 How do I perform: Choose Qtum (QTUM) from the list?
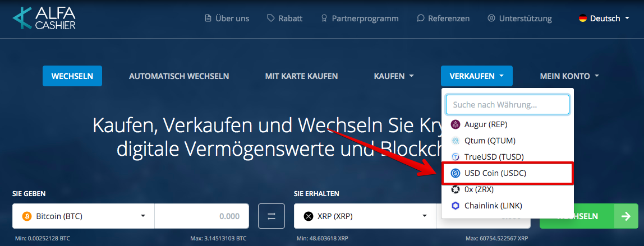[x=507, y=141]
